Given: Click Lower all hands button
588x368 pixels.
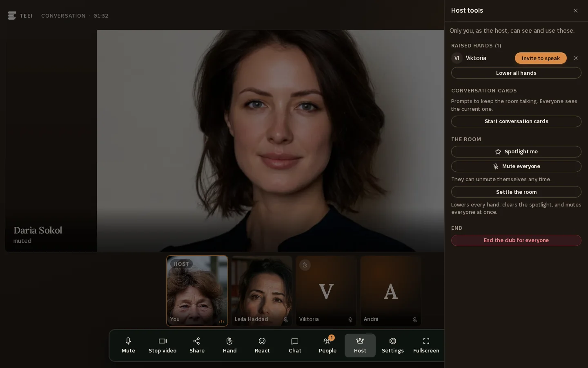Looking at the screenshot, I should [516, 73].
